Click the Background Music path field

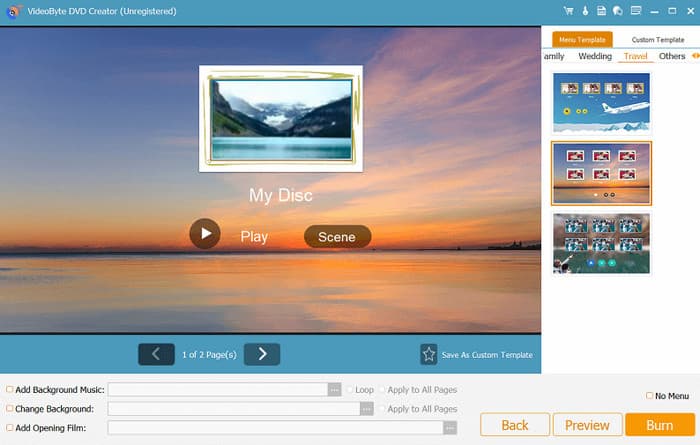[x=218, y=390]
